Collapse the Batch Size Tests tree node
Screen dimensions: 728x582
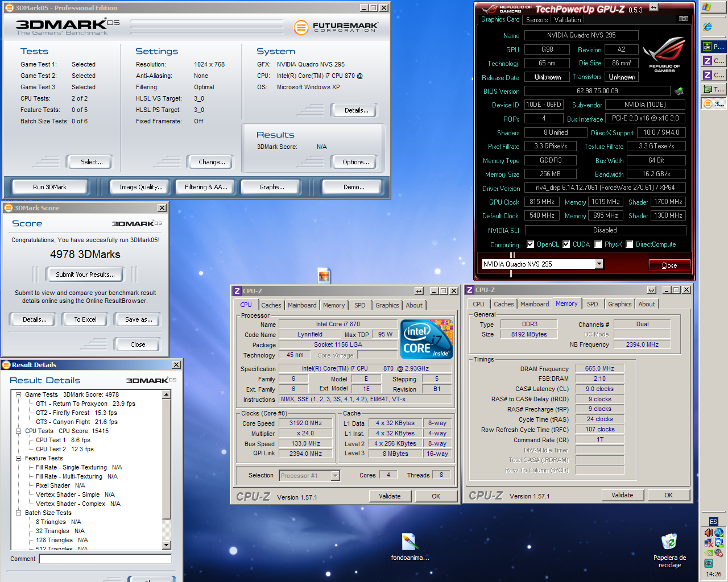click(x=18, y=513)
